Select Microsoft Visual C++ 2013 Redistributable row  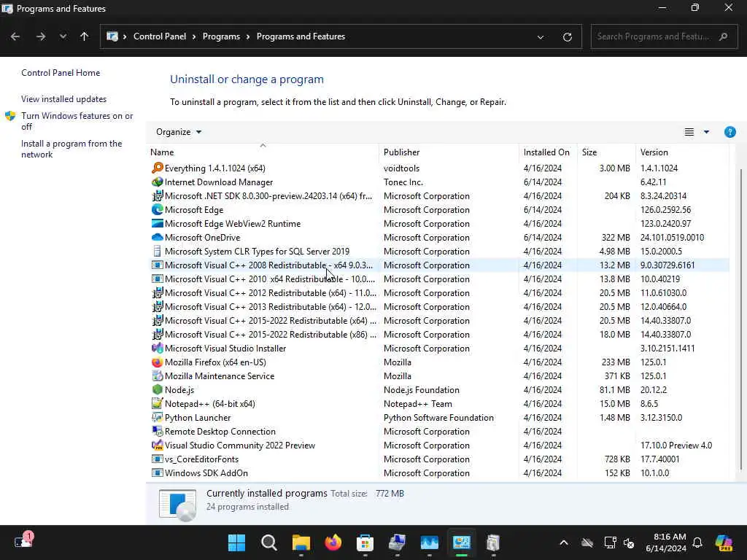[439, 306]
